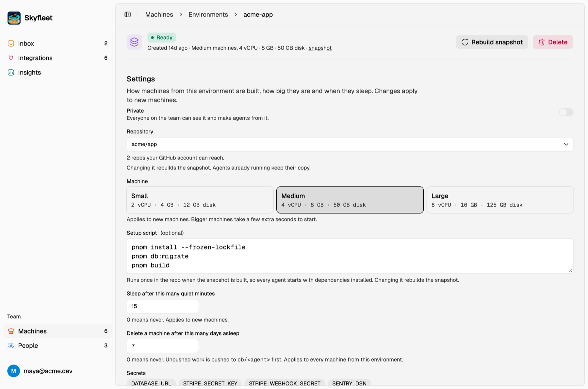The height and width of the screenshot is (389, 588).
Task: Click maya@acme.dev account name
Action: pos(48,371)
